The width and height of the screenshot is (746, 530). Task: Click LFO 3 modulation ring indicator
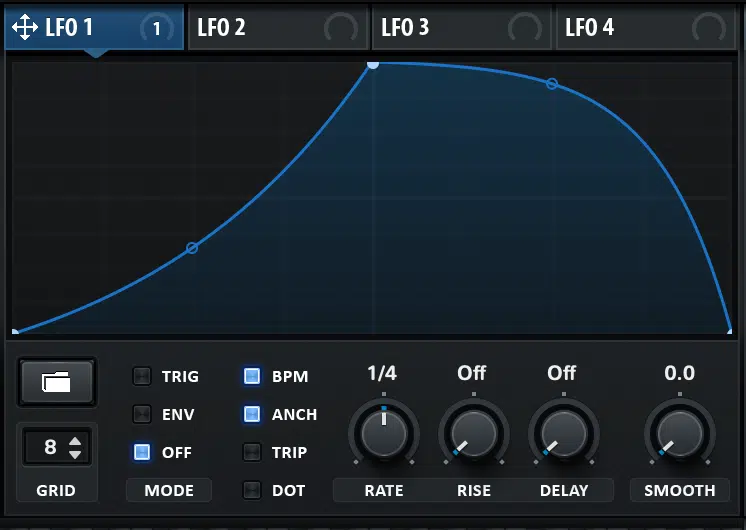pos(525,28)
